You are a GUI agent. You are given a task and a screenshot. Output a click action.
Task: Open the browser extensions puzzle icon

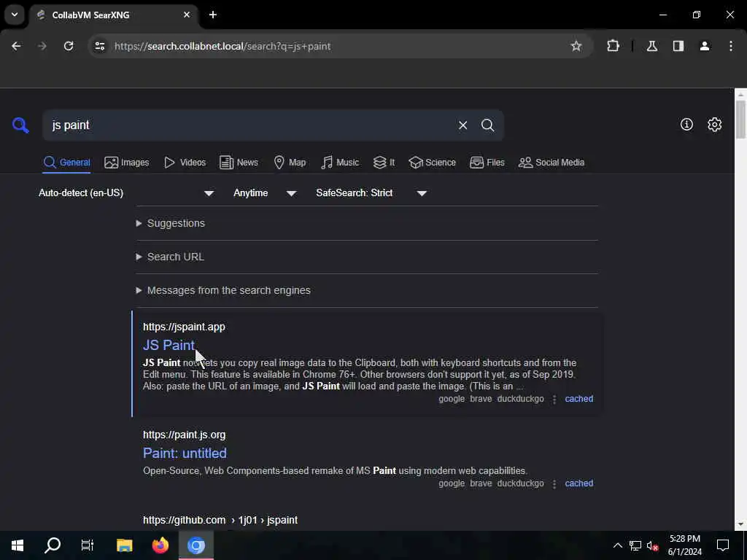point(613,46)
